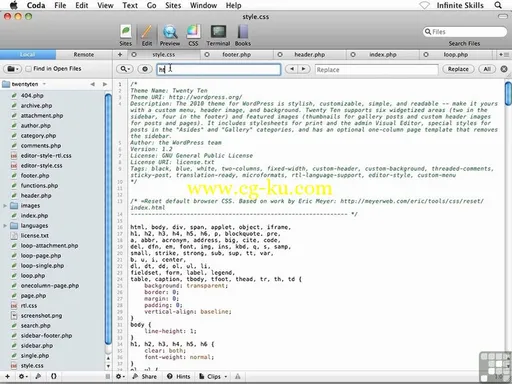Toggle the Hints panel

[179, 376]
